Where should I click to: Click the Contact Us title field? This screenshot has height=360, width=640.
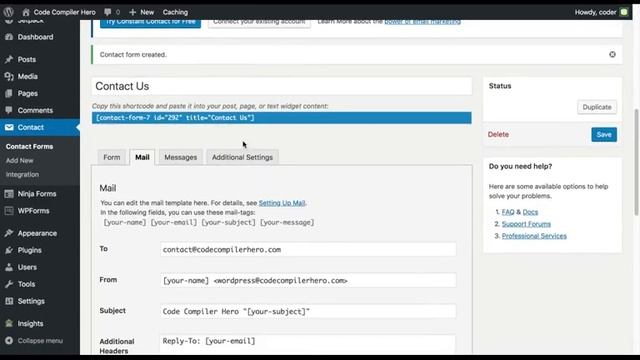tap(282, 86)
